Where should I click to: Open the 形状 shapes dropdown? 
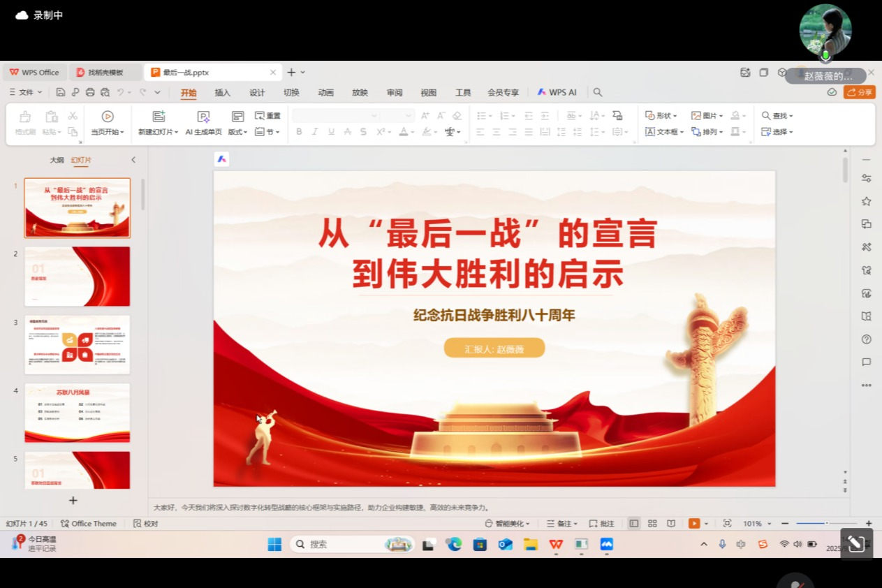coord(661,116)
